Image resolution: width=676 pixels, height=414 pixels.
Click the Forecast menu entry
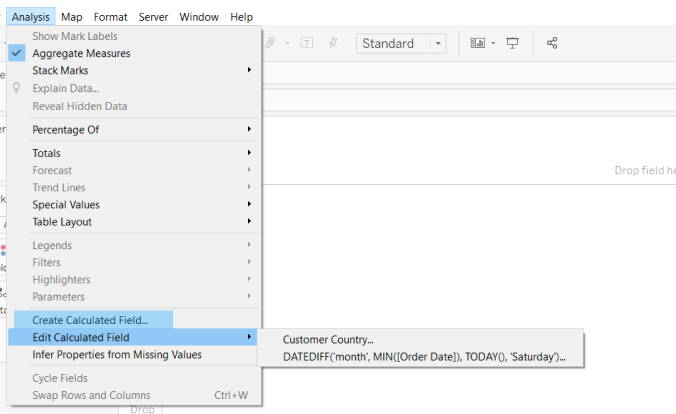(x=134, y=170)
